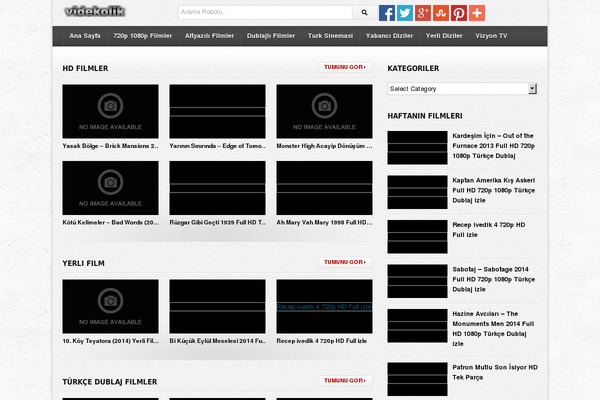Click Recep İvedik 4 title under Yerli Film
The image size is (600, 400).
[x=321, y=341]
